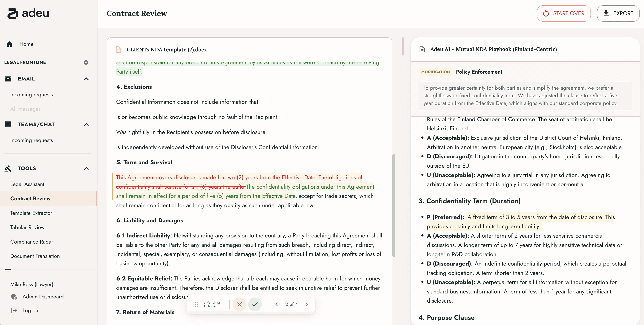Image resolution: width=644 pixels, height=325 pixels.
Task: Click the Log out icon
Action: pos(14,310)
